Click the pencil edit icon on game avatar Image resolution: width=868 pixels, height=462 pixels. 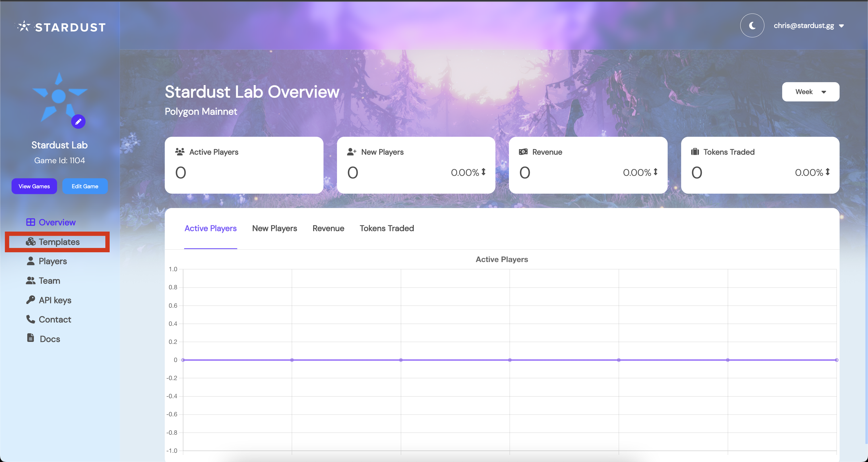[78, 122]
